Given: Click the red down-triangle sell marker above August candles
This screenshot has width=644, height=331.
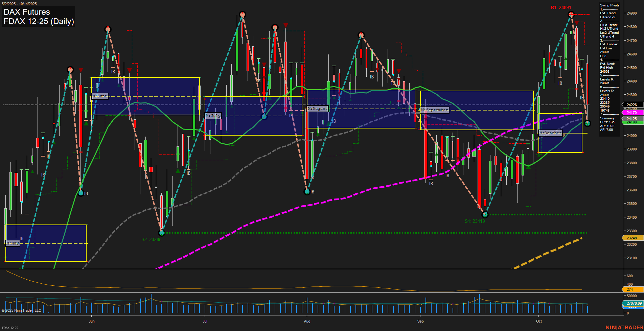Looking at the screenshot, I should pos(399,71).
